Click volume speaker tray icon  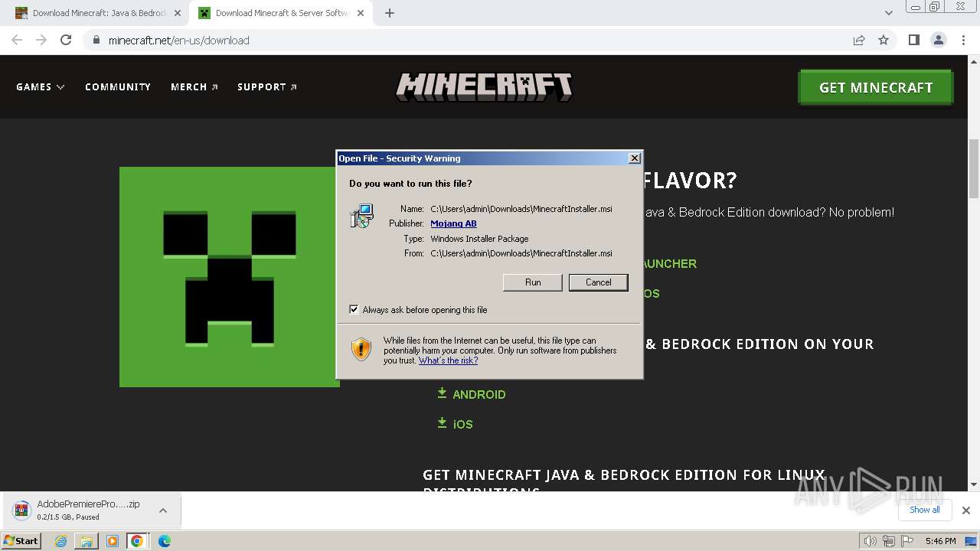tap(870, 541)
